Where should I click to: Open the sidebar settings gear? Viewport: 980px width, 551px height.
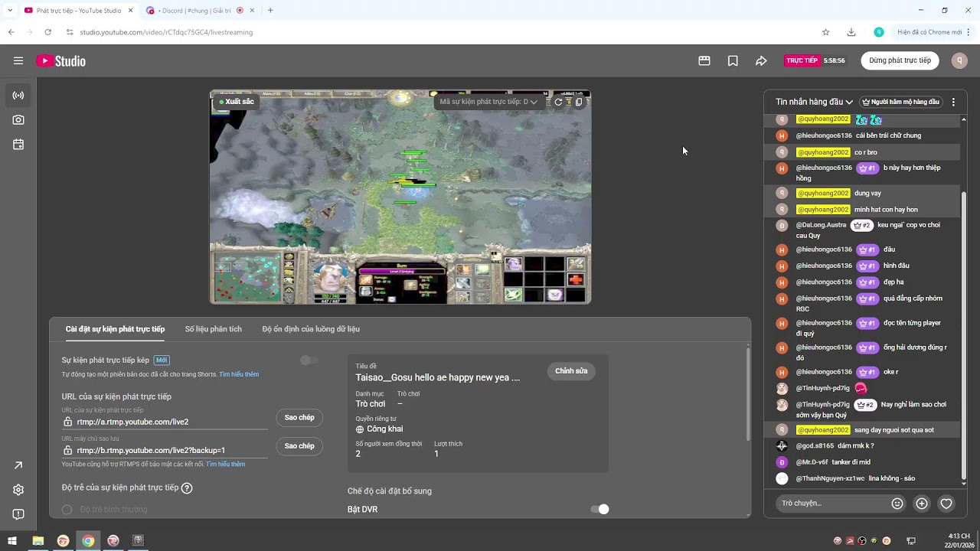coord(18,490)
